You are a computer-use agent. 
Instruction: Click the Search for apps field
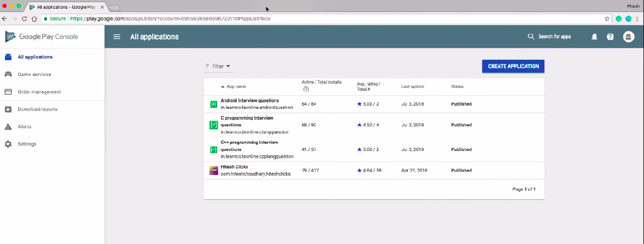pyautogui.click(x=554, y=37)
